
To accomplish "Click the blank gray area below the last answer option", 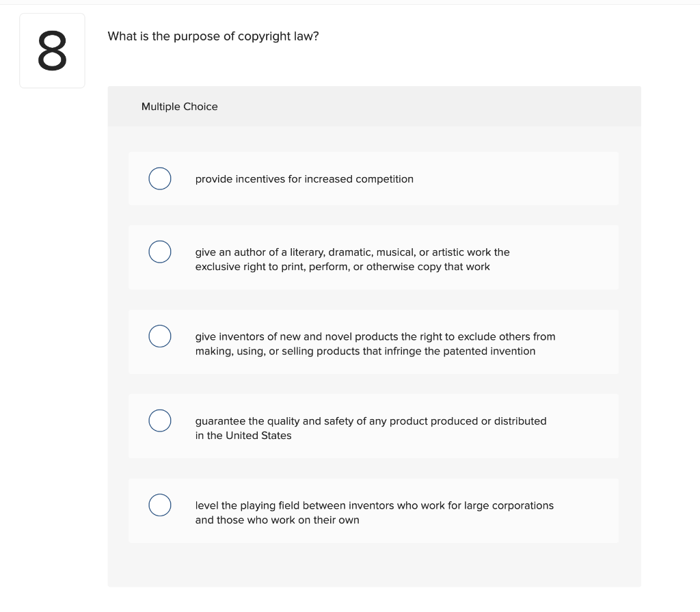I will (x=374, y=565).
